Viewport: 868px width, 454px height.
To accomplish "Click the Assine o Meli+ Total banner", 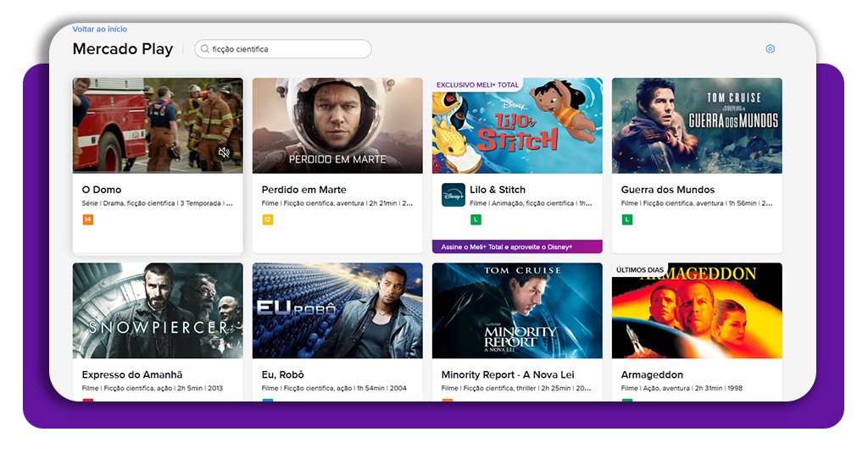I will coord(517,246).
